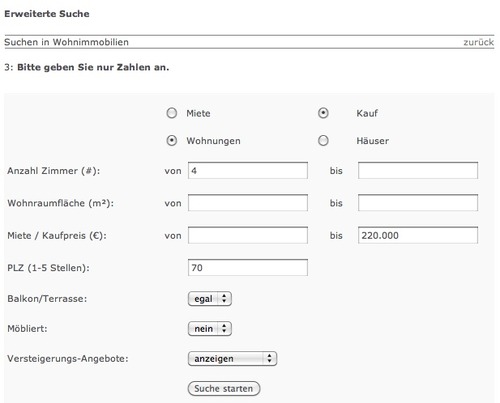Viewport: 500px width, 403px height.
Task: Click the Kaufpreis von field
Action: 248,235
